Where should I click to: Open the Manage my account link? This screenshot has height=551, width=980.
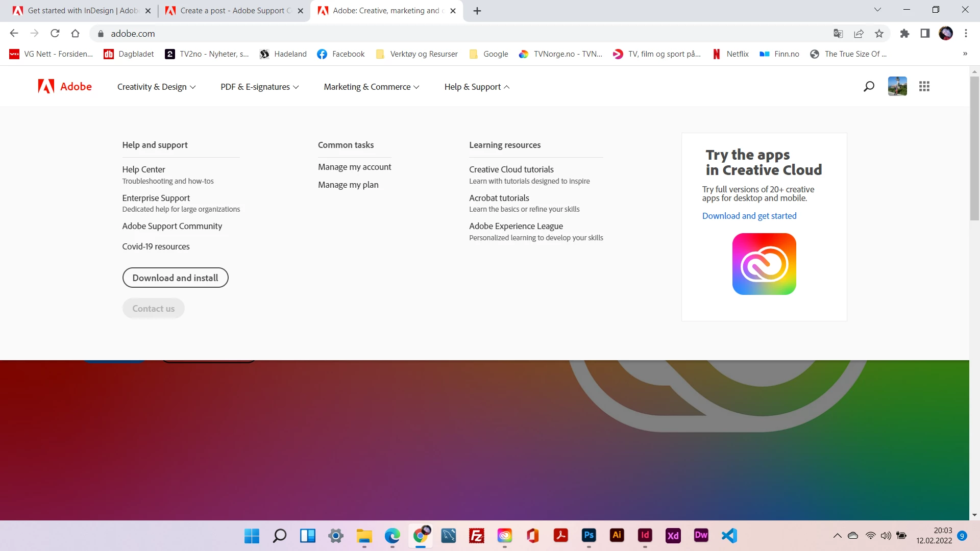click(x=354, y=167)
